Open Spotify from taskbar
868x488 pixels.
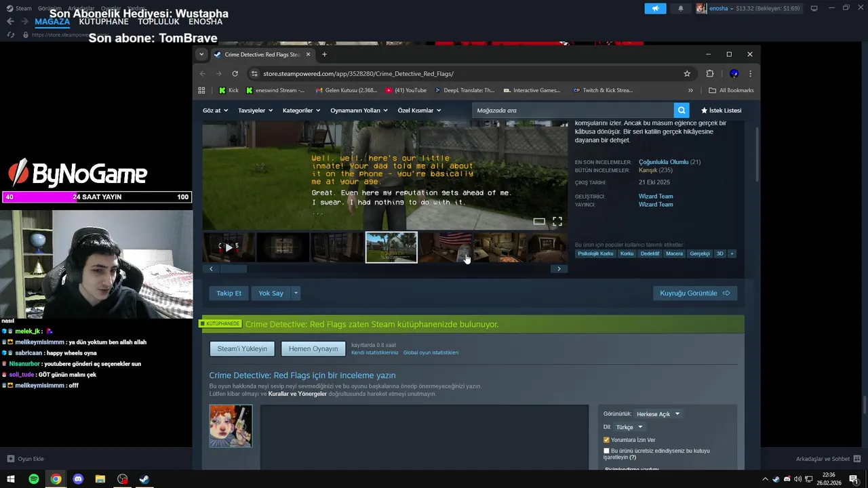point(34,479)
